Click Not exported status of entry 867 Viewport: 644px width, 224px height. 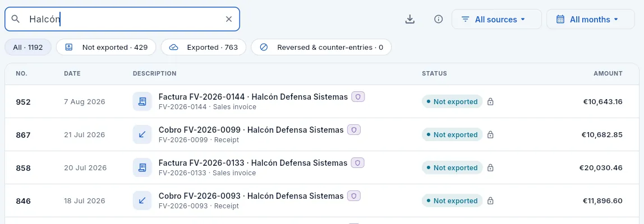(452, 134)
